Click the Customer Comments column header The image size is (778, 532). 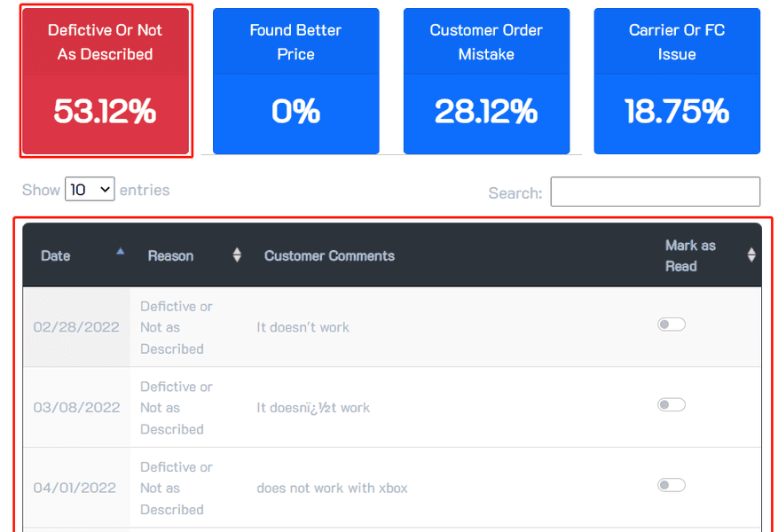coord(329,256)
